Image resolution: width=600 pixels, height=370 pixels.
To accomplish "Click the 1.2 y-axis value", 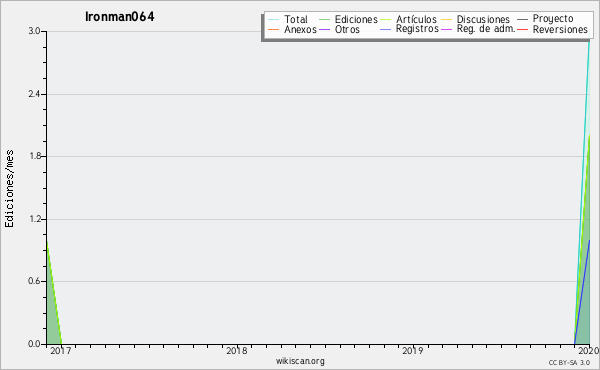I will tap(34, 219).
